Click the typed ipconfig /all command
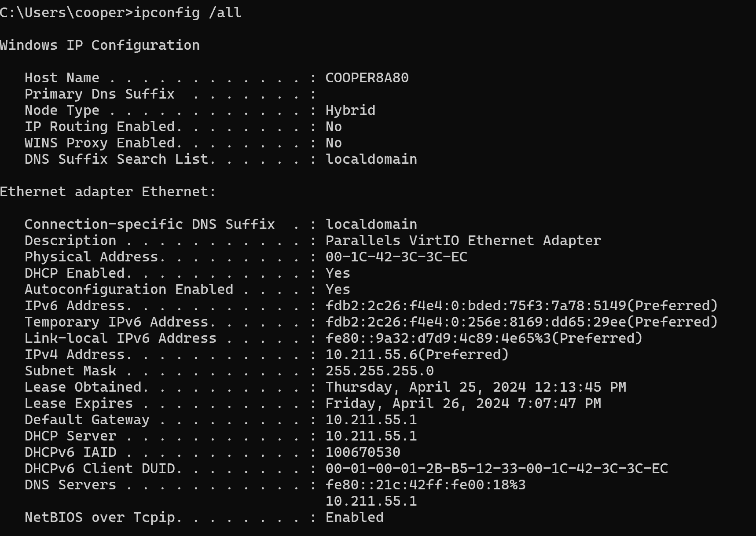Image resolution: width=756 pixels, height=536 pixels. coord(187,12)
